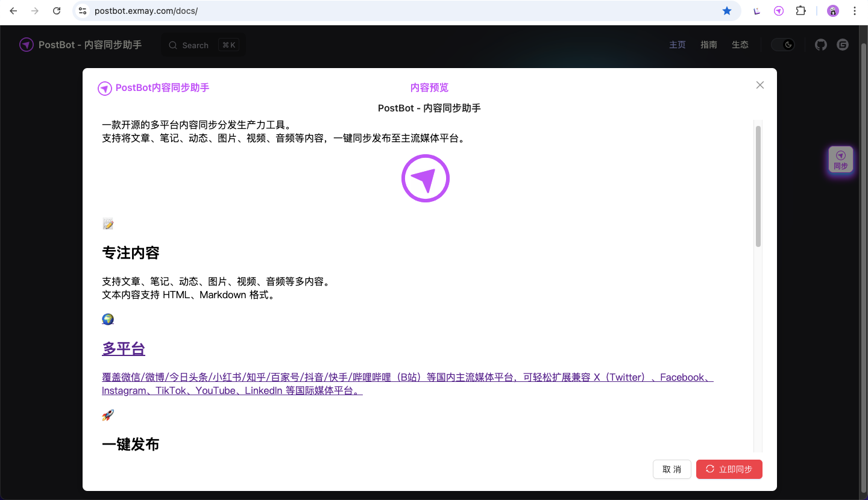This screenshot has height=500, width=868.
Task: Click the 立即同步 button
Action: pyautogui.click(x=729, y=469)
